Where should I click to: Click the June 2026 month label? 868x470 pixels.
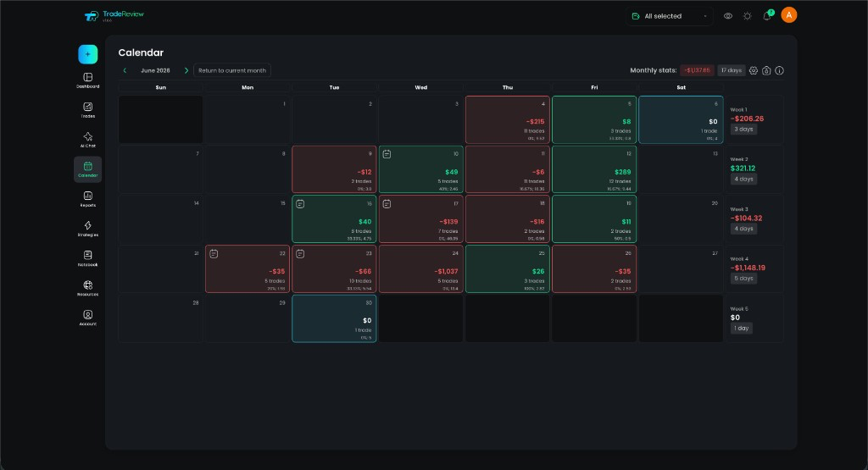pos(156,70)
